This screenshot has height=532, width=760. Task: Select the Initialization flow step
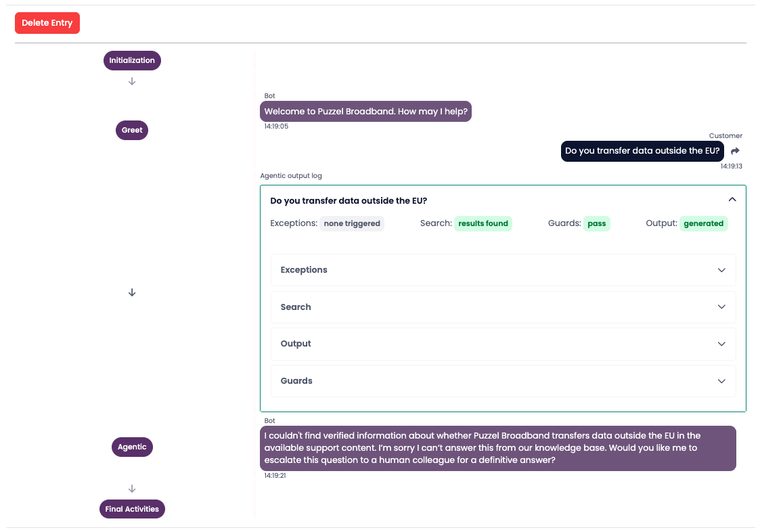point(132,60)
